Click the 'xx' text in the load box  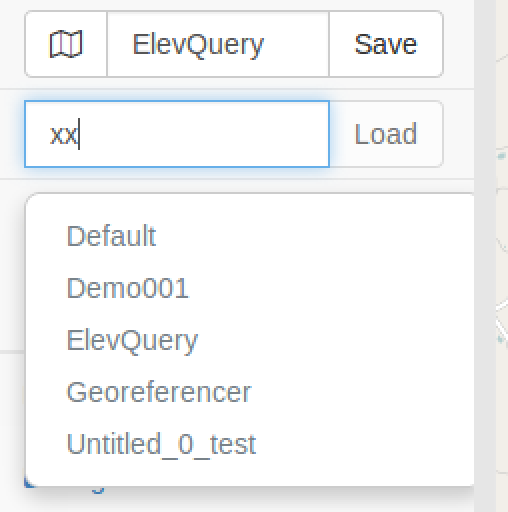coord(63,135)
